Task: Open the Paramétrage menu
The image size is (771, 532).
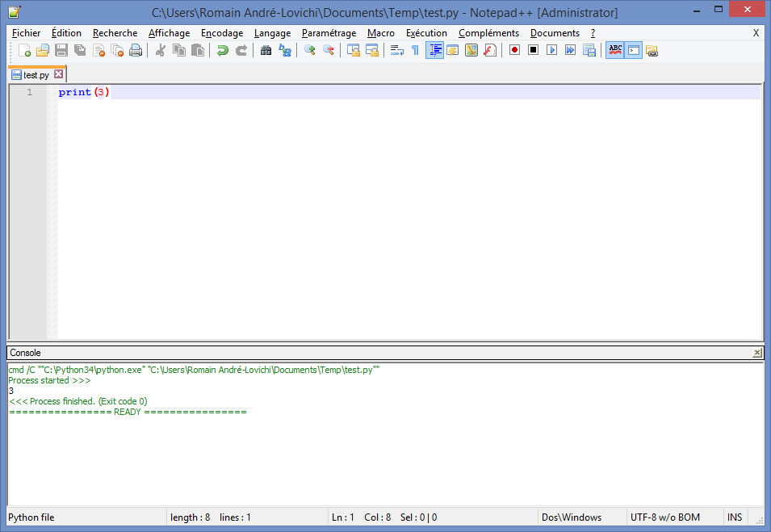Action: click(329, 33)
